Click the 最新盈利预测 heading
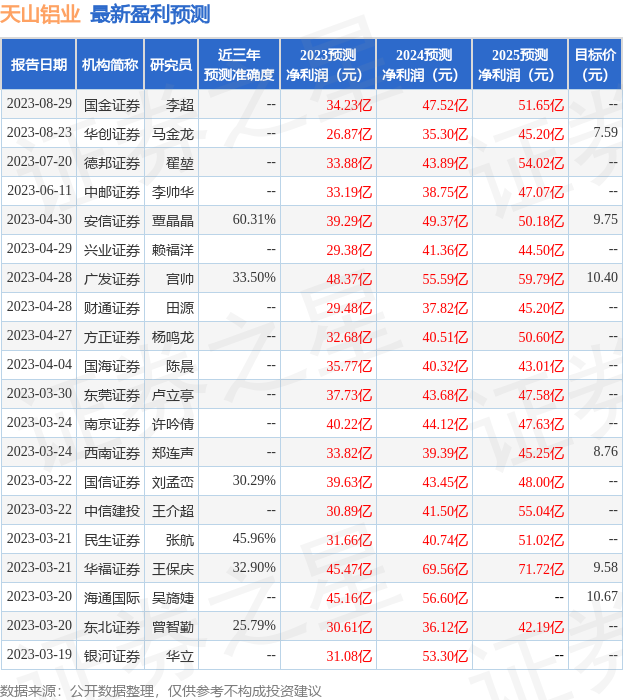The width and height of the screenshot is (623, 700). click(x=150, y=14)
